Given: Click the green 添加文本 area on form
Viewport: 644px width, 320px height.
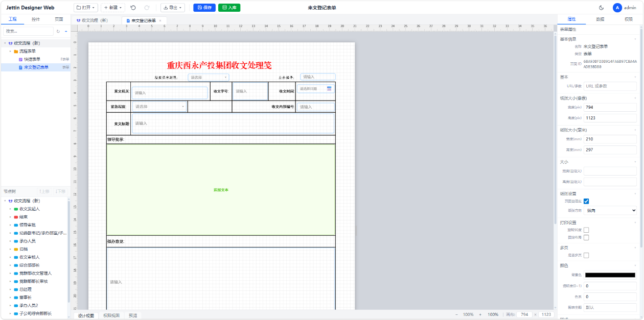Looking at the screenshot, I should coord(221,190).
